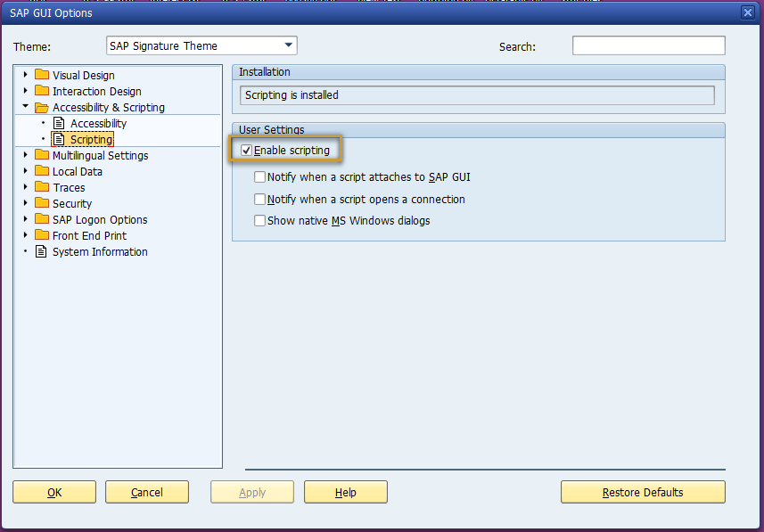
Task: Select Local Data in the tree
Action: point(76,171)
